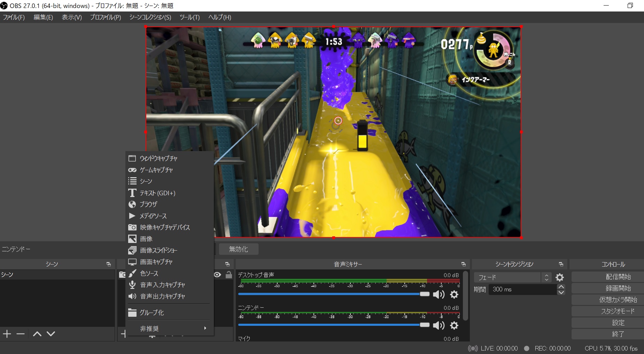Open 設定 in the controls panel

[608, 323]
